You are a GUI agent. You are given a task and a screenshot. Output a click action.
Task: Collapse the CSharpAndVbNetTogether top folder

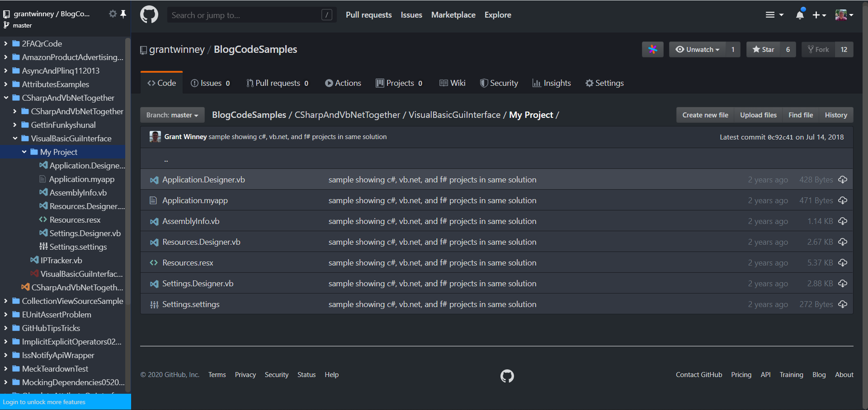[x=5, y=98]
